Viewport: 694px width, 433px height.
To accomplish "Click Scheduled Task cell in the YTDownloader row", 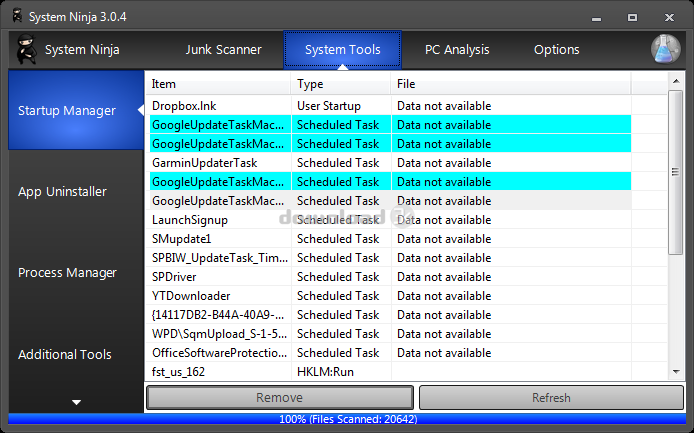I will click(x=338, y=296).
